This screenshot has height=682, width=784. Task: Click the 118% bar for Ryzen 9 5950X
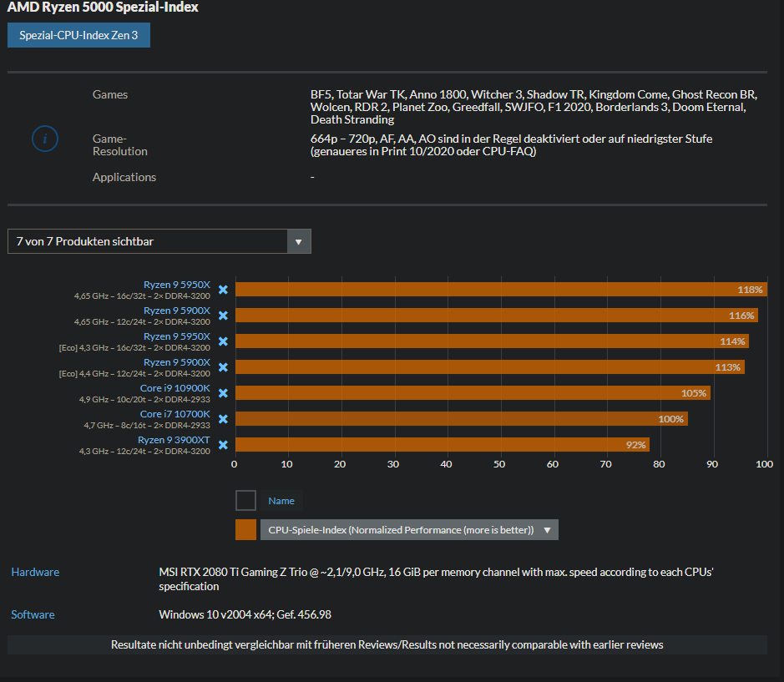click(501, 290)
